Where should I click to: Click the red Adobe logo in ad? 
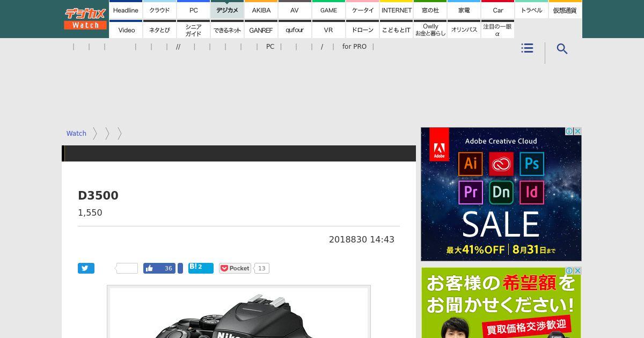tap(439, 144)
